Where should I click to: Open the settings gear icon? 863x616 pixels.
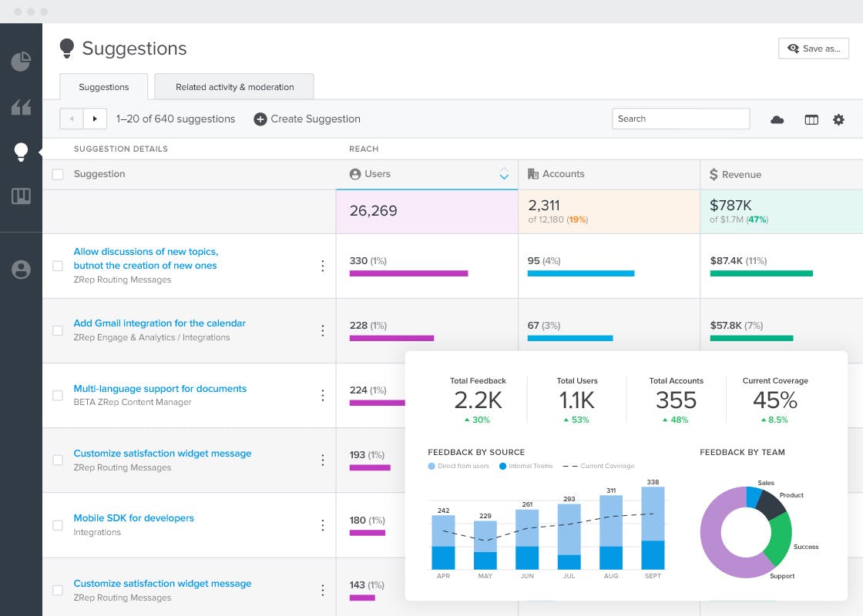tap(839, 119)
